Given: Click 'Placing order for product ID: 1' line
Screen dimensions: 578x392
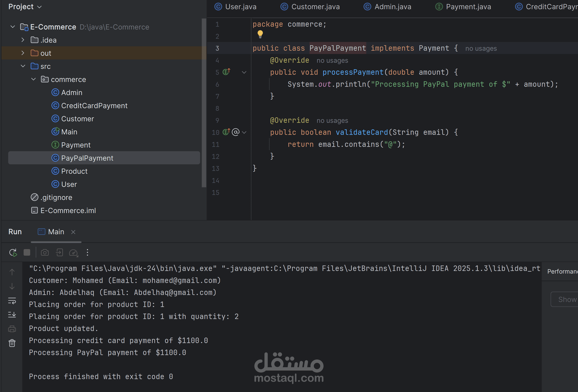Looking at the screenshot, I should tap(96, 304).
